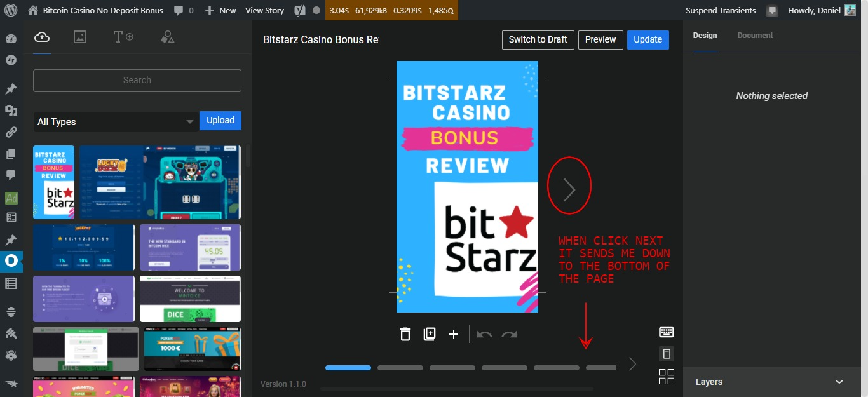Open the All Types filter dropdown
Screen dimensions: 868x397
coord(116,122)
